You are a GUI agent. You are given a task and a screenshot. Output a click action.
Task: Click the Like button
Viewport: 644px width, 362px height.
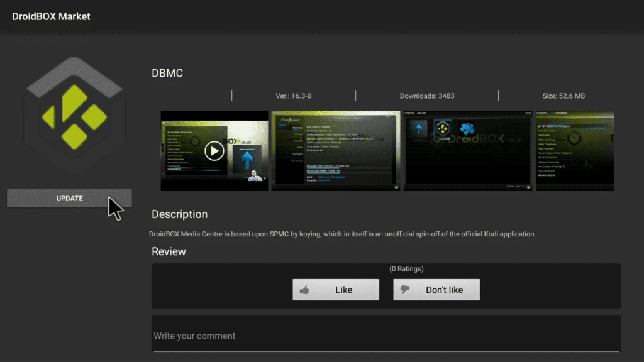pyautogui.click(x=336, y=290)
